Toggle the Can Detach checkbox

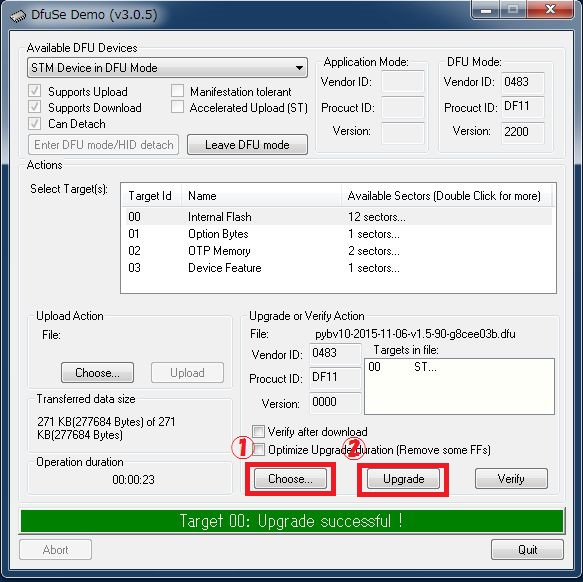(x=35, y=123)
